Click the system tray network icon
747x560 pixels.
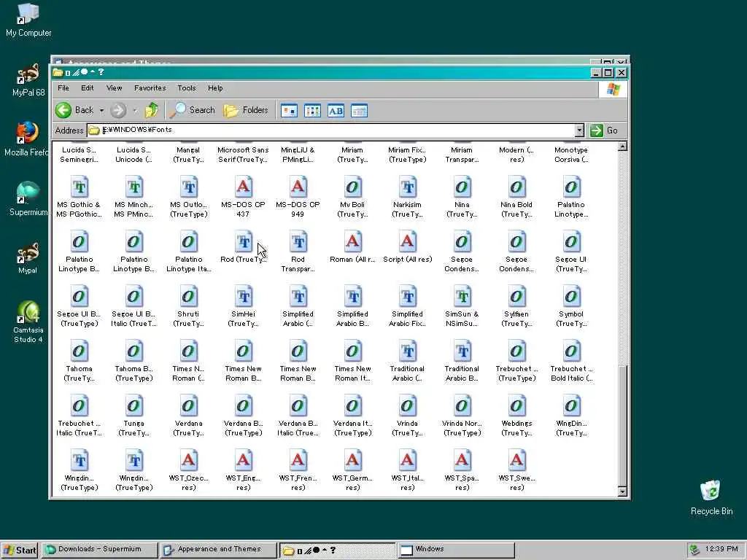[694, 550]
